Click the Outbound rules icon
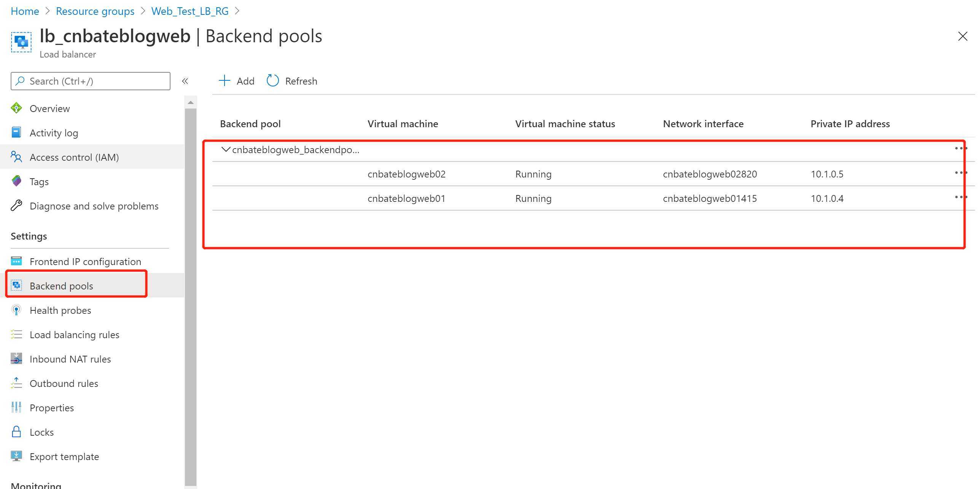This screenshot has height=489, width=980. tap(16, 383)
